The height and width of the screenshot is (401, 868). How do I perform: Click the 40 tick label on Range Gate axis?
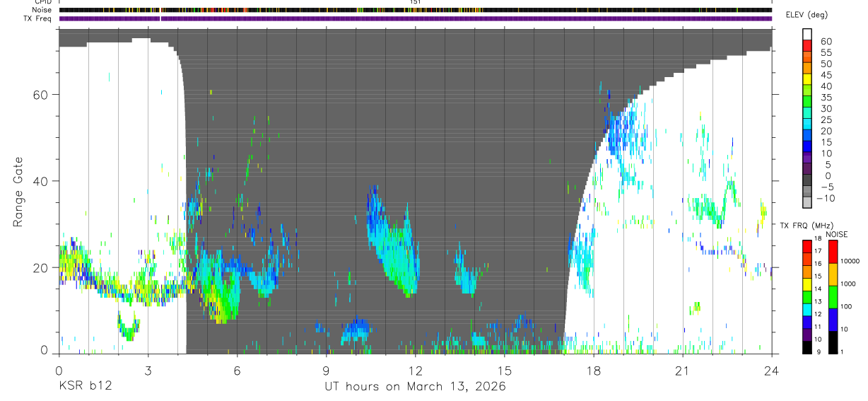click(40, 181)
